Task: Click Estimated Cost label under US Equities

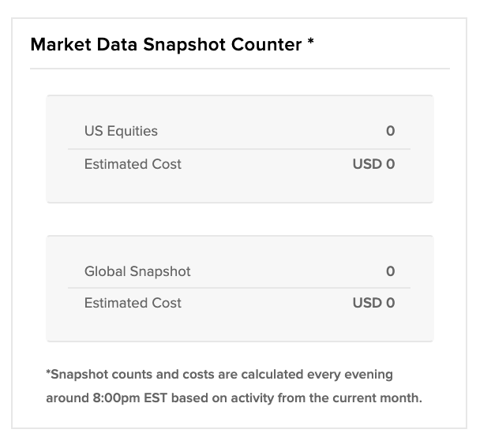Action: (133, 164)
